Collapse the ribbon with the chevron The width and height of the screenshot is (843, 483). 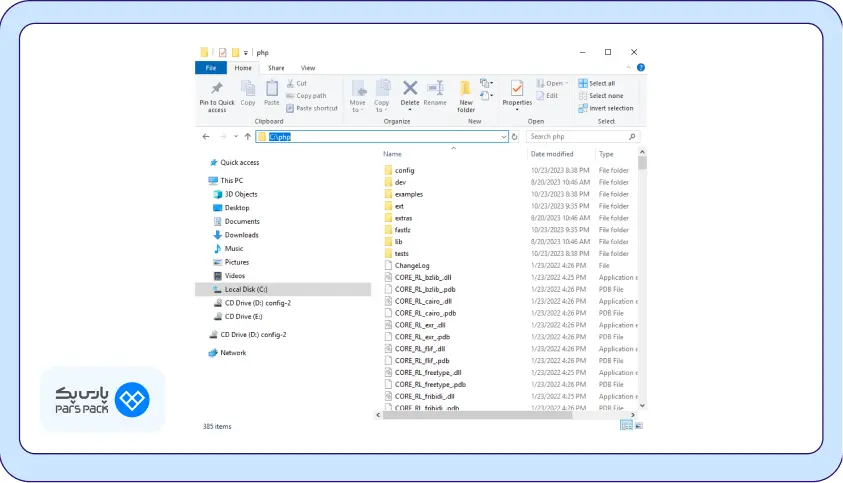pos(628,68)
